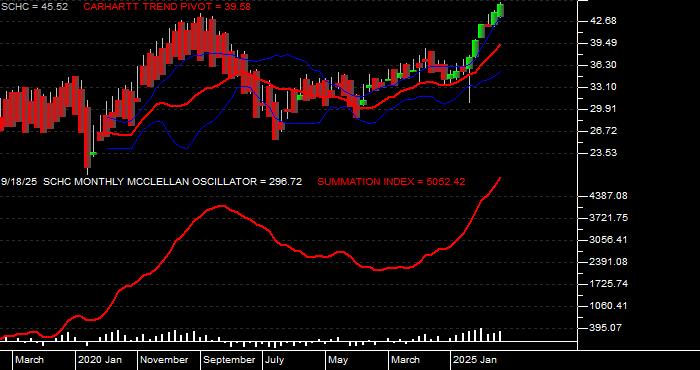Click the 3721.75 summation axis value
The width and height of the screenshot is (700, 370).
point(608,218)
